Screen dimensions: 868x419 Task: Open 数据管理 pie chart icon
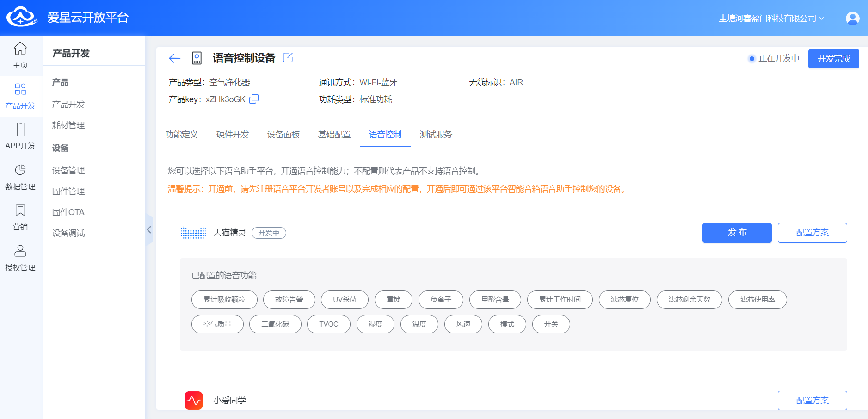pyautogui.click(x=20, y=170)
